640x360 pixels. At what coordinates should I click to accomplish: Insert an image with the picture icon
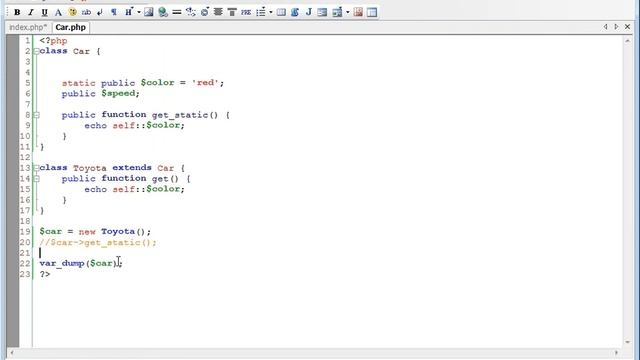149,12
